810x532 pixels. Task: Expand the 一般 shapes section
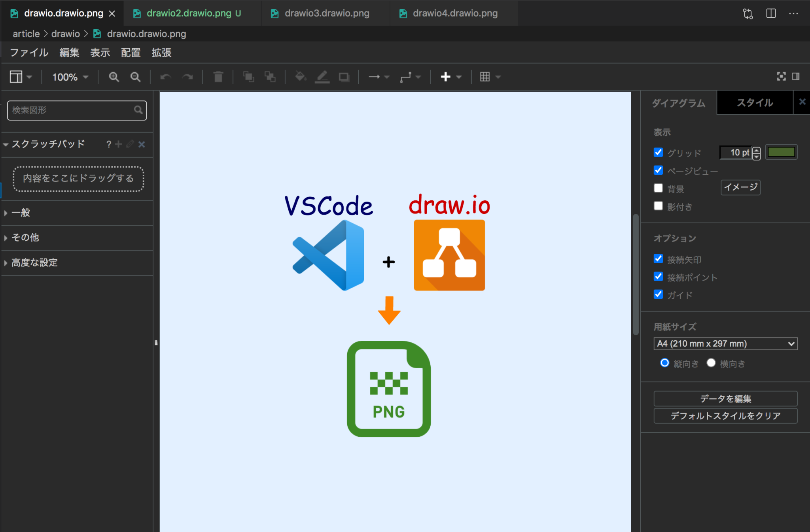click(22, 213)
